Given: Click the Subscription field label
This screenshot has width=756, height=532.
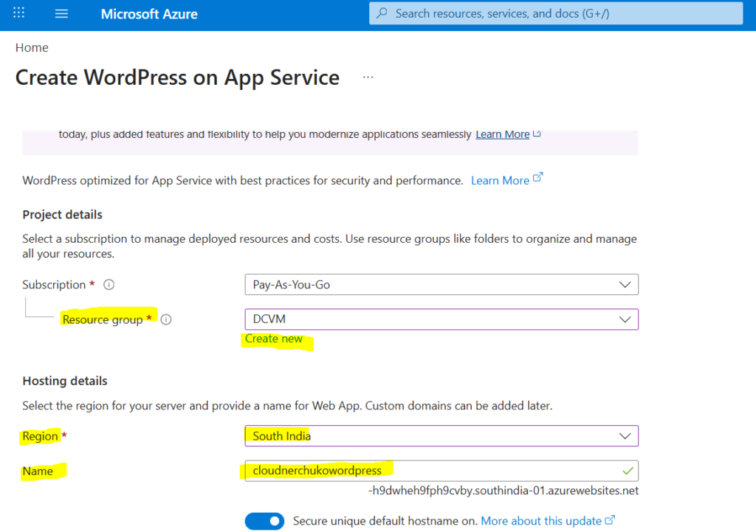Looking at the screenshot, I should [x=54, y=285].
